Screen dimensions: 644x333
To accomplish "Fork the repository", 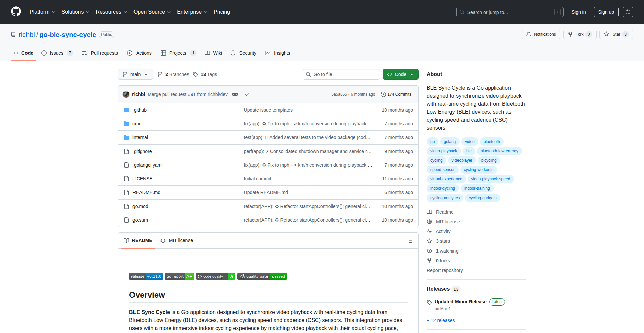I will tap(580, 34).
